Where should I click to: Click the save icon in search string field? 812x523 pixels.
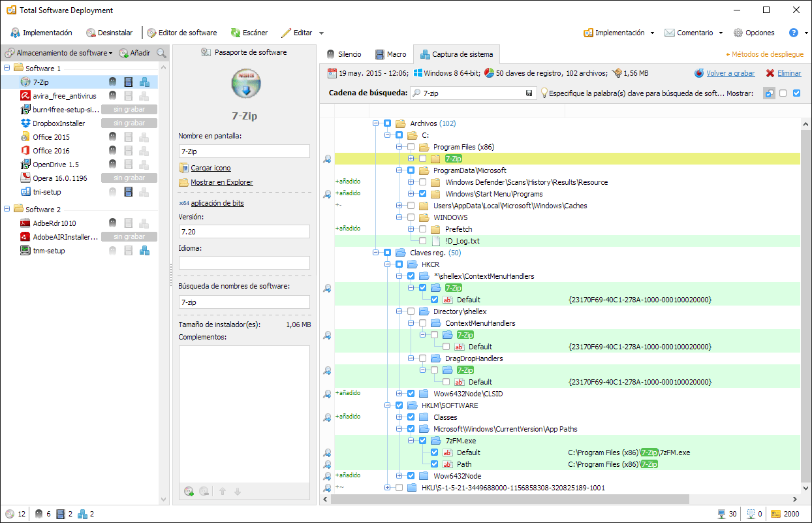click(x=529, y=94)
